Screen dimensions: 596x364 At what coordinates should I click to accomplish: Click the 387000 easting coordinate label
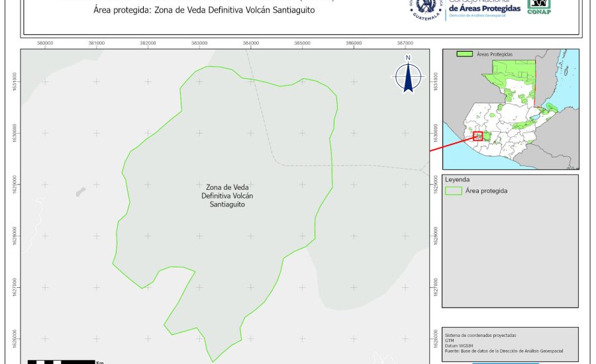[x=405, y=43]
